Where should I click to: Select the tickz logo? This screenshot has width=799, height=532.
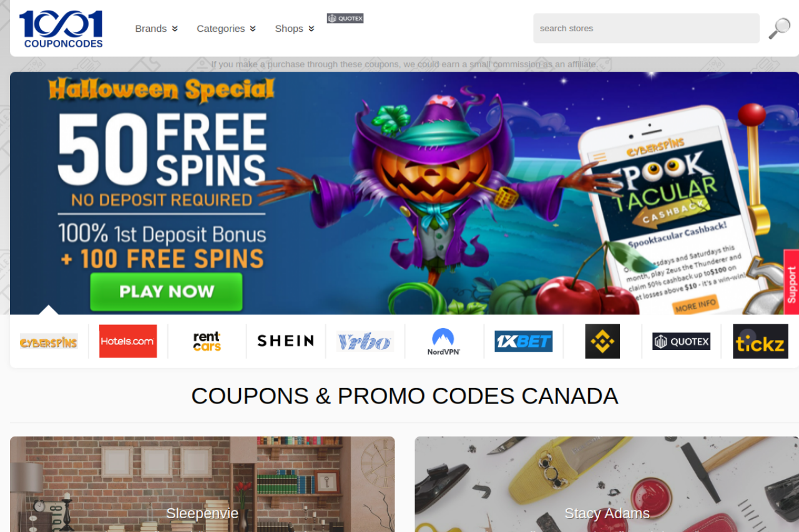pyautogui.click(x=760, y=341)
